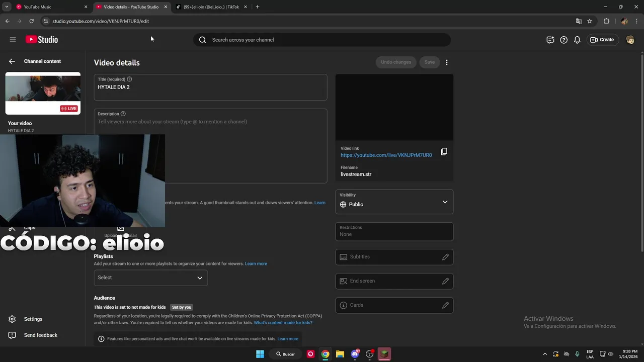Go back using Channel content arrow
The height and width of the screenshot is (362, 644).
point(12,61)
